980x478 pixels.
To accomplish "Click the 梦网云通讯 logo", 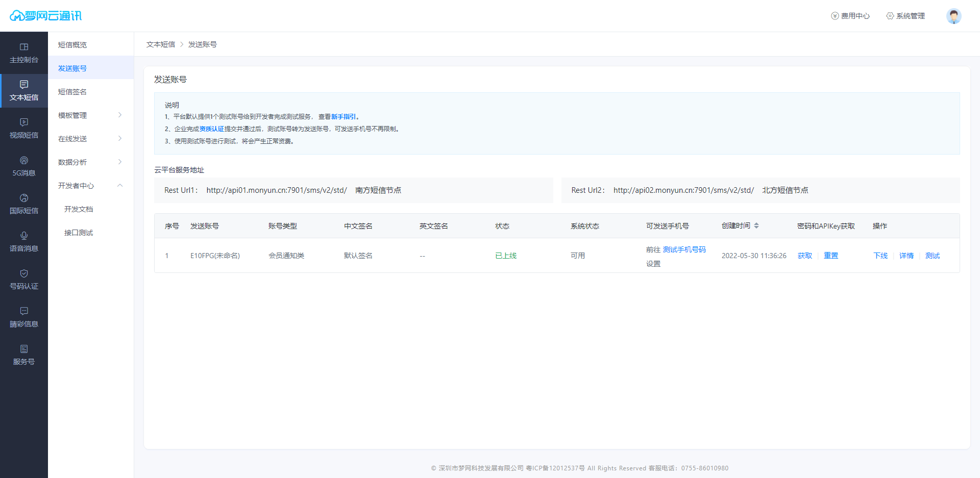I will (x=46, y=16).
